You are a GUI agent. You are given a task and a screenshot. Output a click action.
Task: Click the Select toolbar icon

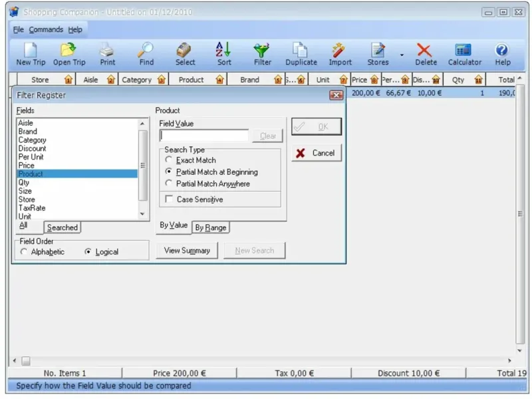185,54
